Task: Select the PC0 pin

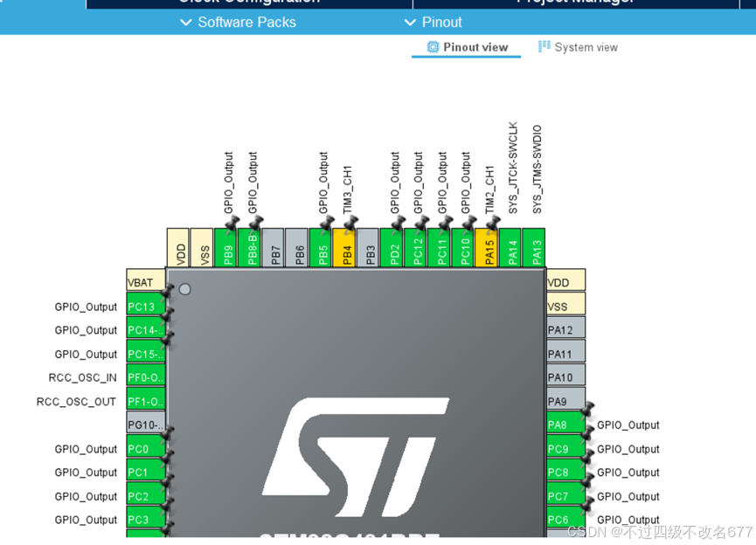Action: [x=146, y=445]
